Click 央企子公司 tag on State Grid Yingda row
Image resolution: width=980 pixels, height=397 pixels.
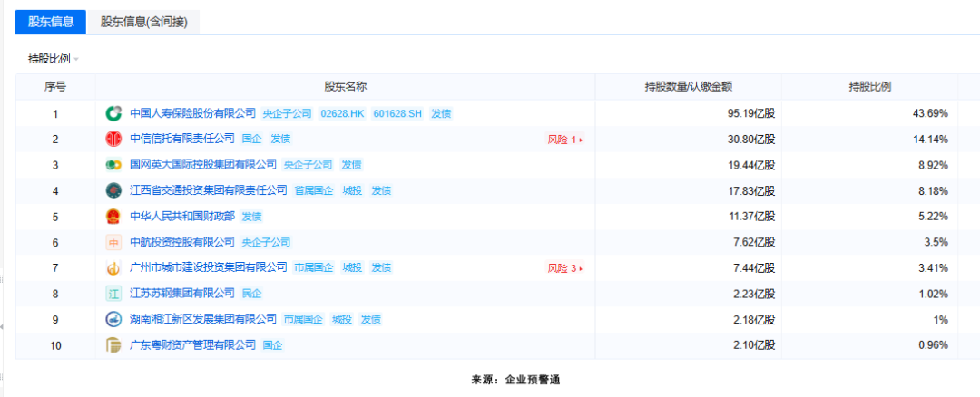click(309, 165)
